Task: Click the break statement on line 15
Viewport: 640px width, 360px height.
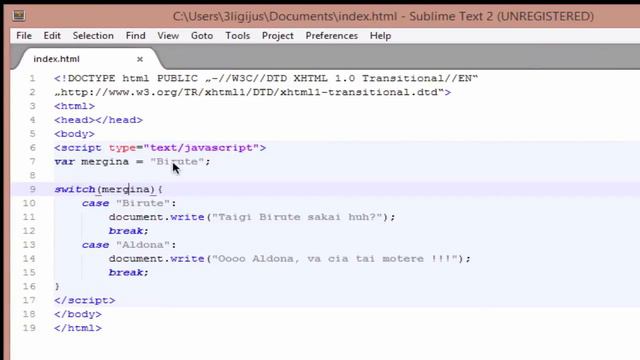Action: [129, 273]
